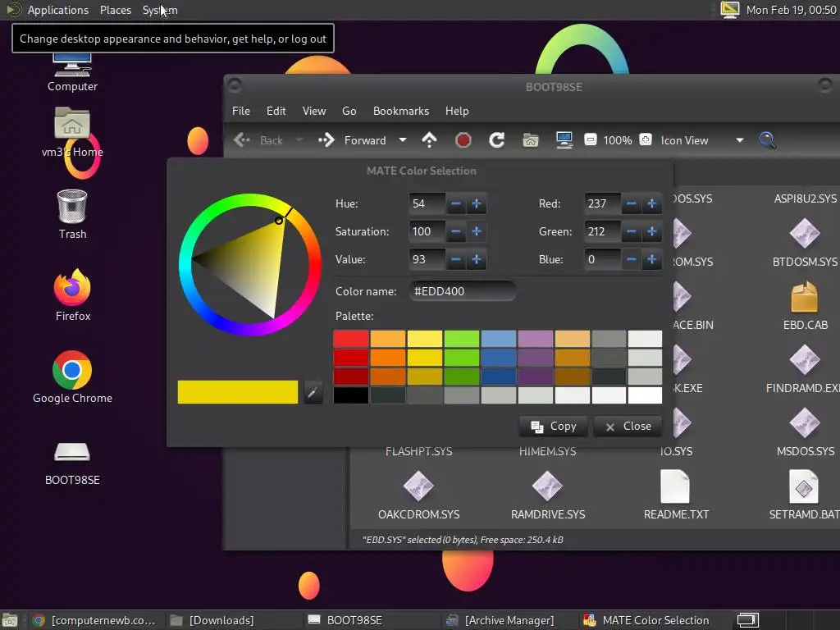Click the Up arrow in file manager toolbar
The height and width of the screenshot is (630, 840).
(429, 140)
